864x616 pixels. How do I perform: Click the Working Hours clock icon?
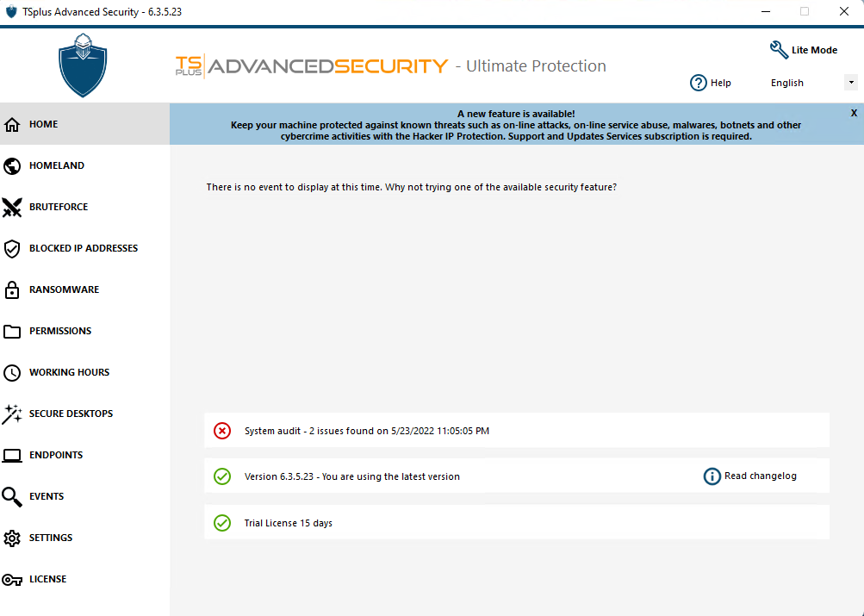tap(11, 372)
